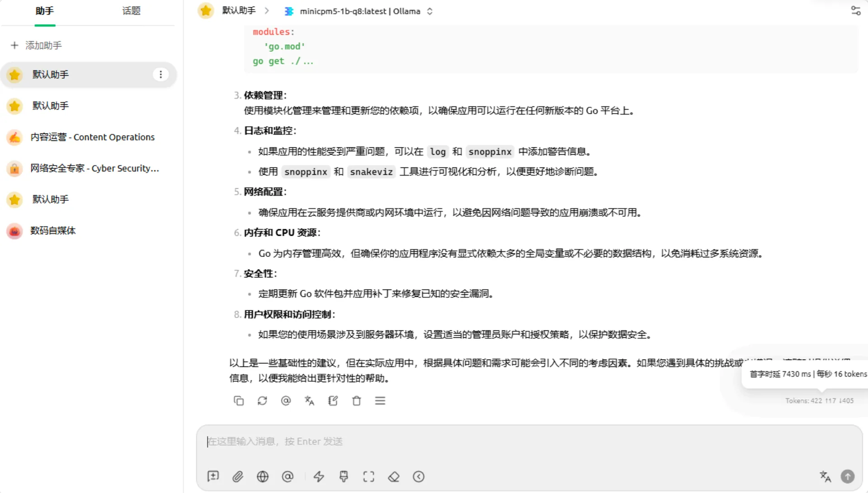Translate input text icon near send
Image resolution: width=868 pixels, height=493 pixels.
825,476
